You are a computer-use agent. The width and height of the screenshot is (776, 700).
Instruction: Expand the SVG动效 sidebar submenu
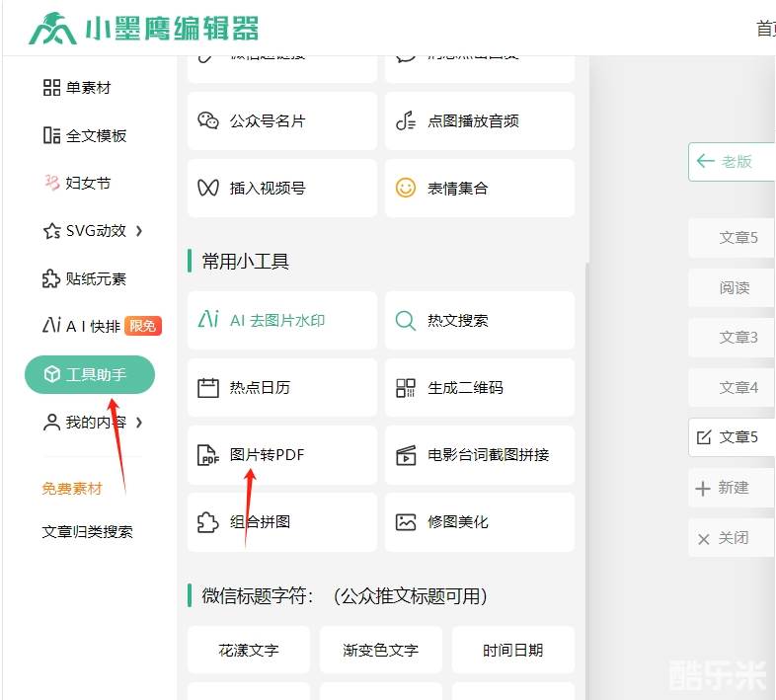click(139, 231)
